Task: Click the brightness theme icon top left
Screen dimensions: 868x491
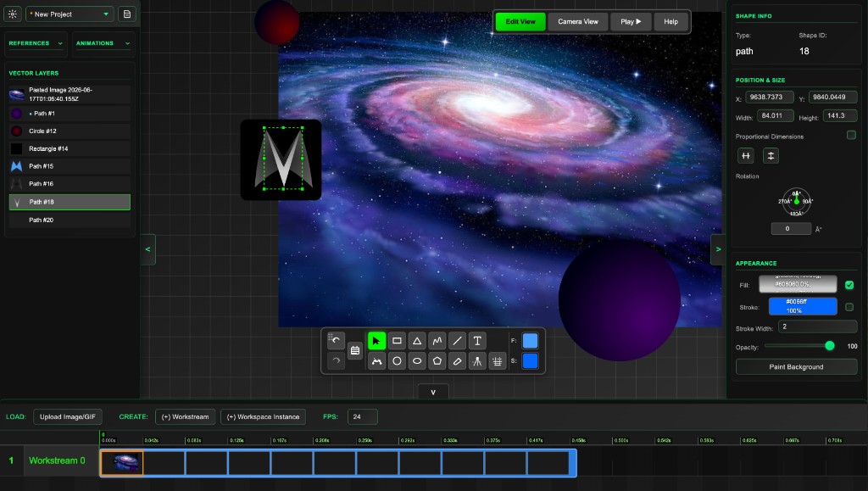Action: pos(12,14)
